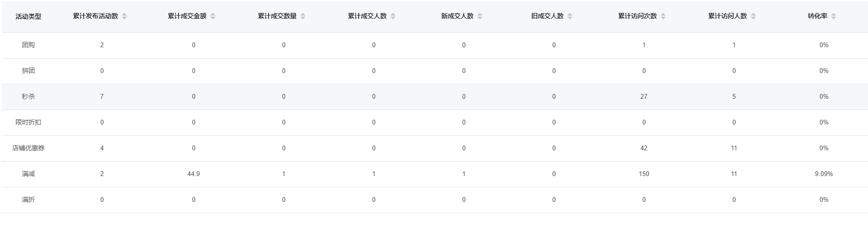Click the 9.09% conversion rate cell
The width and height of the screenshot is (868, 233).
click(x=824, y=174)
